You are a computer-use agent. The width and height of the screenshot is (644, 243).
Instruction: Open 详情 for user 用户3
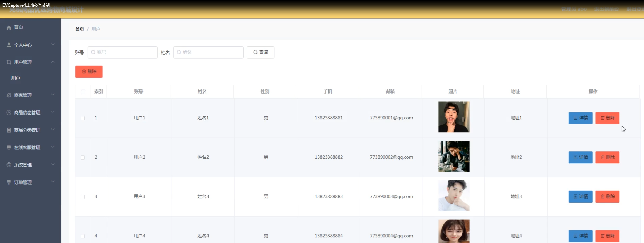pyautogui.click(x=580, y=197)
